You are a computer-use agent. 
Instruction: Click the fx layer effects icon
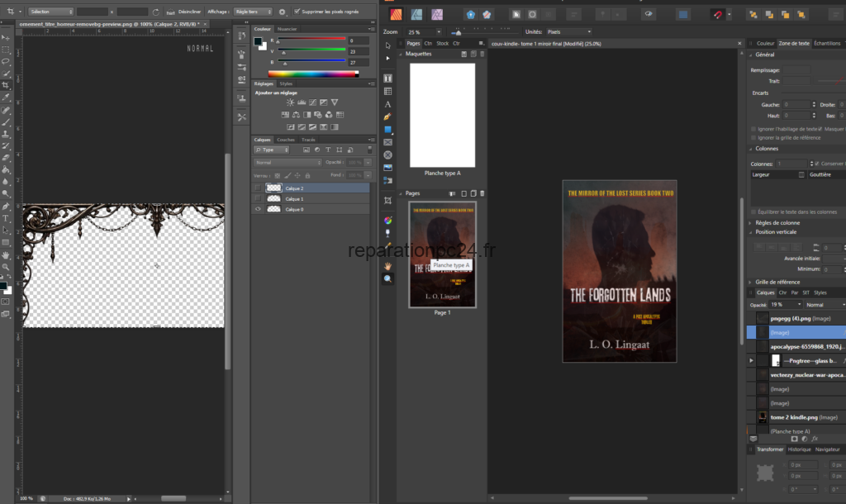pyautogui.click(x=815, y=439)
